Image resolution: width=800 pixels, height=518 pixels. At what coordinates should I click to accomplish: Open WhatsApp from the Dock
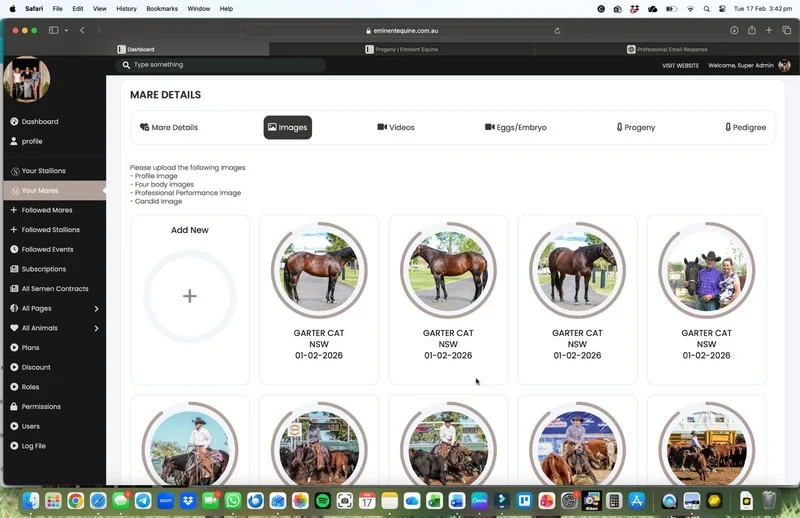pyautogui.click(x=233, y=501)
